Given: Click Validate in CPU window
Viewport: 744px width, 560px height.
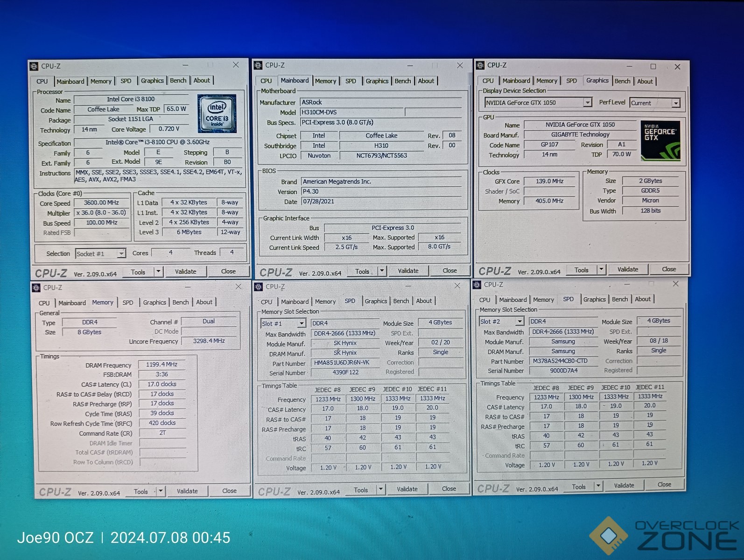Looking at the screenshot, I should coord(186,272).
